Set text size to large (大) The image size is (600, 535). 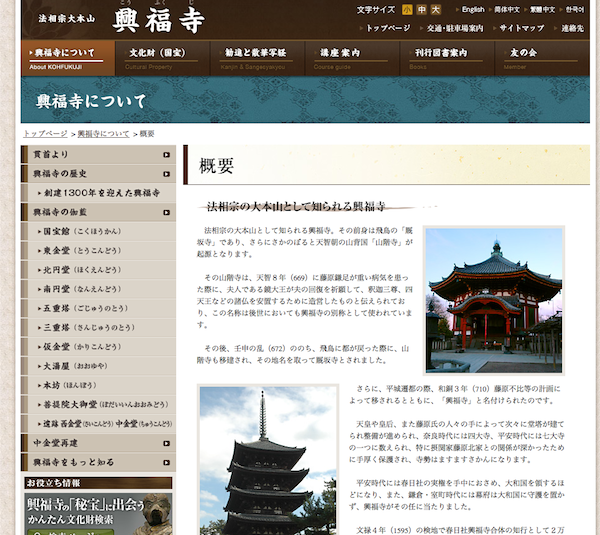[438, 10]
